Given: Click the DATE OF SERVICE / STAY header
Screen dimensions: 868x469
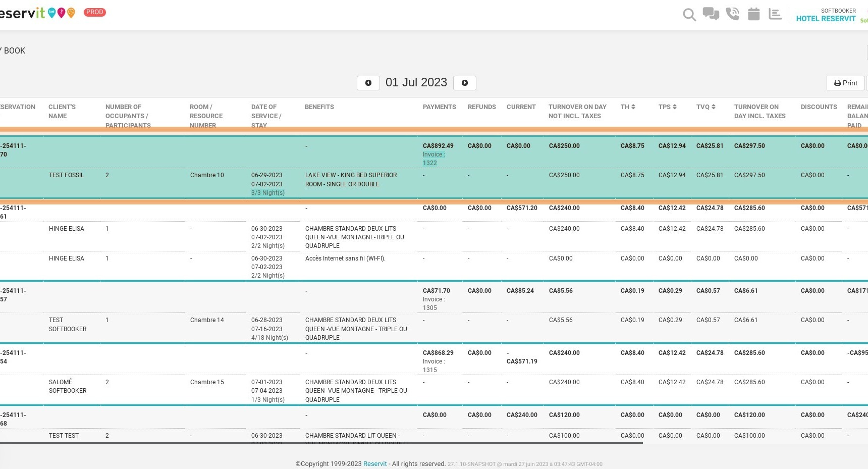Looking at the screenshot, I should coord(266,116).
